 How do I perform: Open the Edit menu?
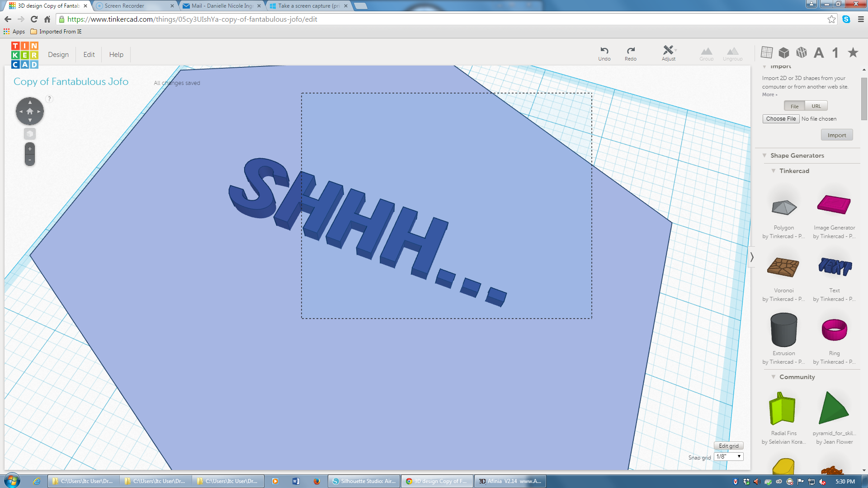click(89, 55)
